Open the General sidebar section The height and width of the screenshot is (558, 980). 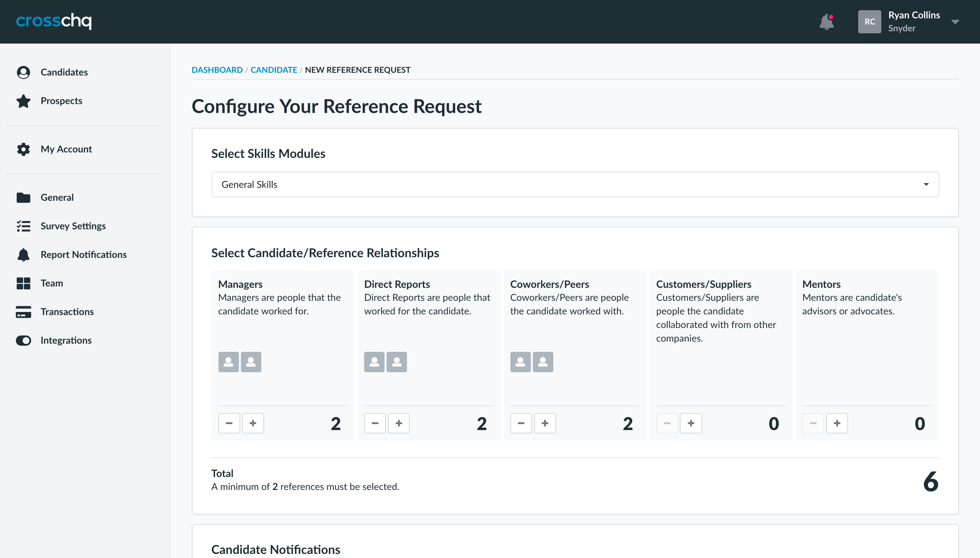pyautogui.click(x=57, y=197)
